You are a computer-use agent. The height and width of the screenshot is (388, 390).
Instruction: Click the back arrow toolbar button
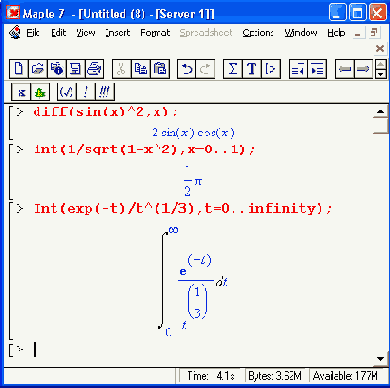(344, 69)
